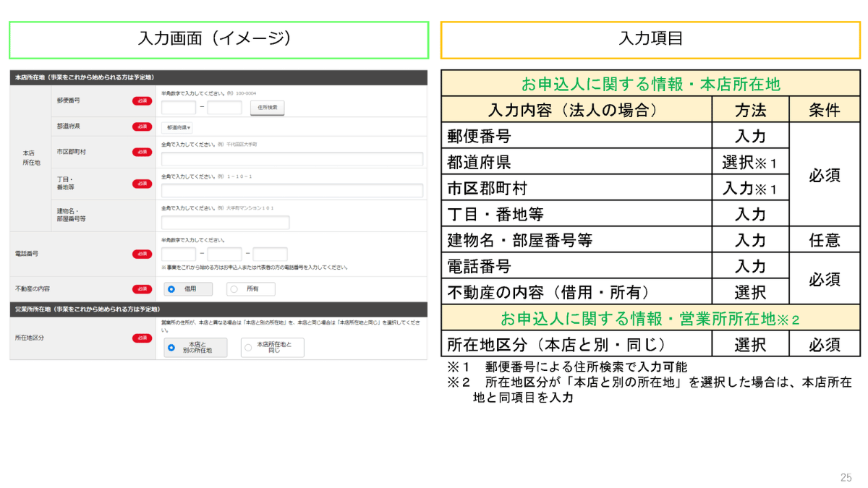Click the table heading お申込人に関する情報・本店所在地
Screen dimensions: 868x488
coord(650,84)
